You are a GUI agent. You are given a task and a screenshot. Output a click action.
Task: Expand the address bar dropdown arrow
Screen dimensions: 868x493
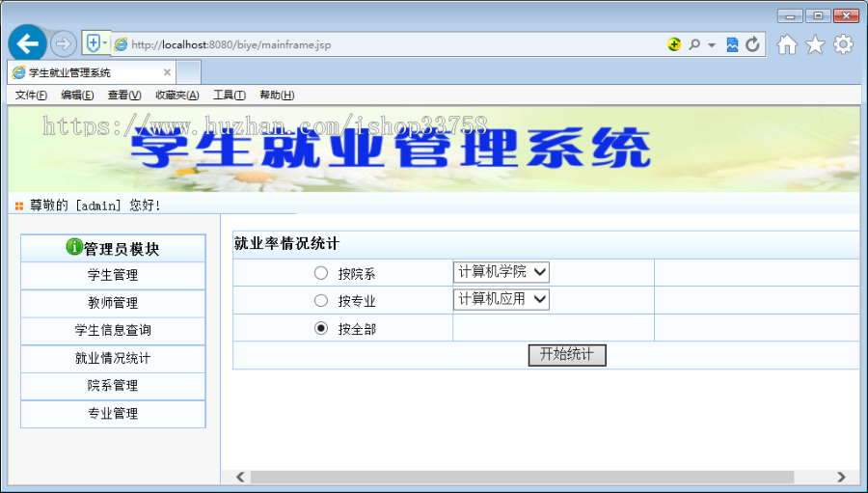click(712, 45)
